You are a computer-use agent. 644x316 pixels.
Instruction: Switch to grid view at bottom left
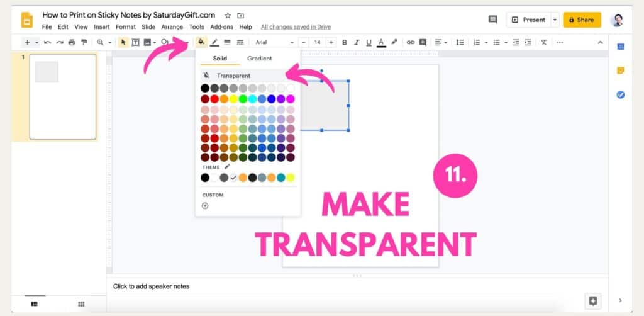coord(81,304)
